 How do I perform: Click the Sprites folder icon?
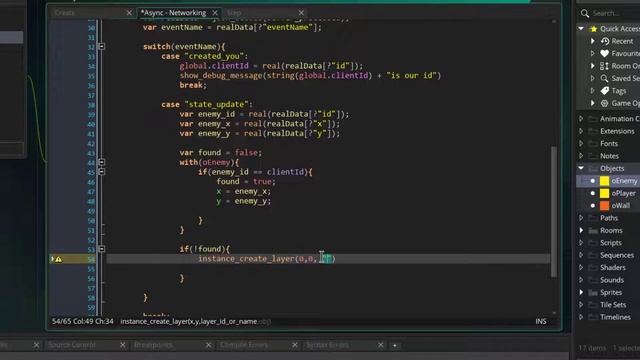tap(593, 293)
